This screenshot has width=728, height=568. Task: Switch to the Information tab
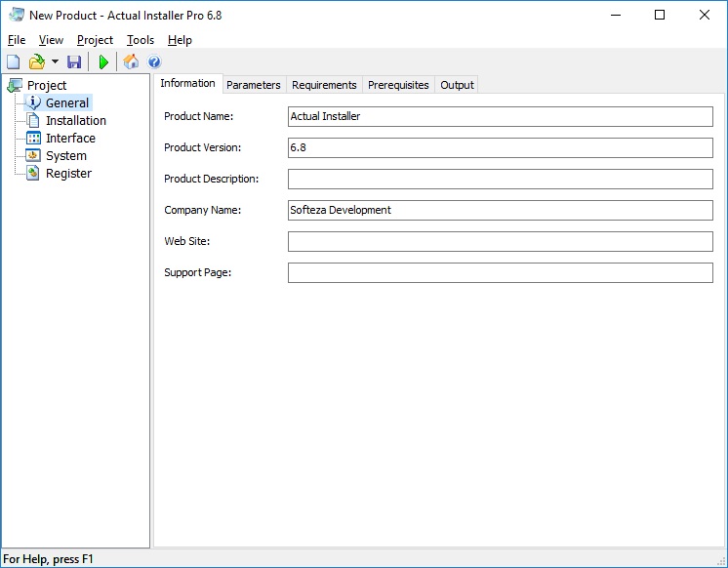click(187, 83)
